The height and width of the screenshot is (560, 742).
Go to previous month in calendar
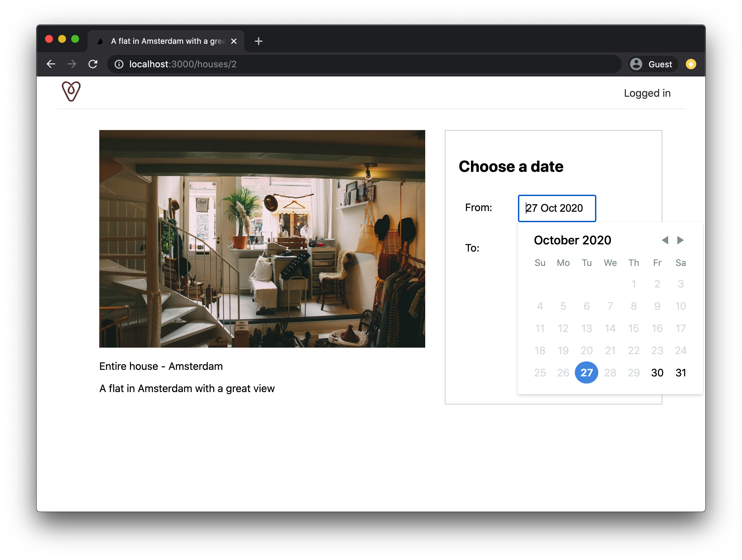click(665, 240)
